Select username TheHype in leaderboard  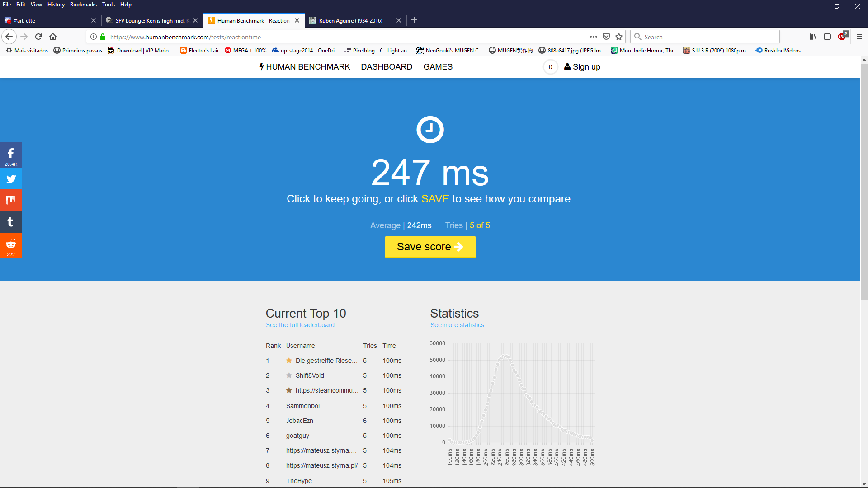click(299, 481)
